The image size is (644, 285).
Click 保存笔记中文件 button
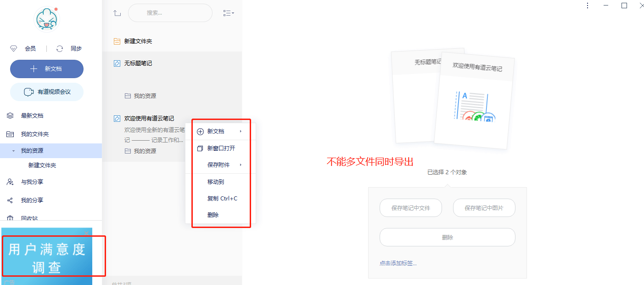[x=411, y=208]
